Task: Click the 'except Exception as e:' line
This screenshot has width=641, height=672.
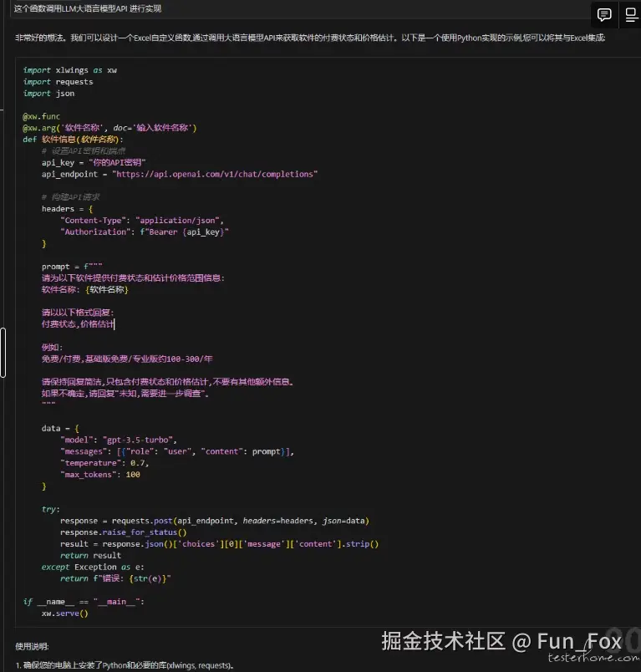Action: tap(93, 568)
